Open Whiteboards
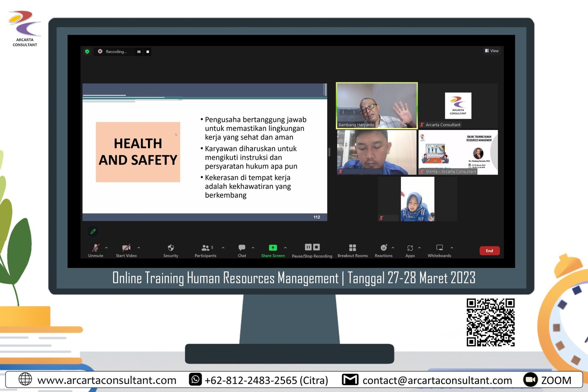Screen dimensions: 588x392 pyautogui.click(x=440, y=248)
